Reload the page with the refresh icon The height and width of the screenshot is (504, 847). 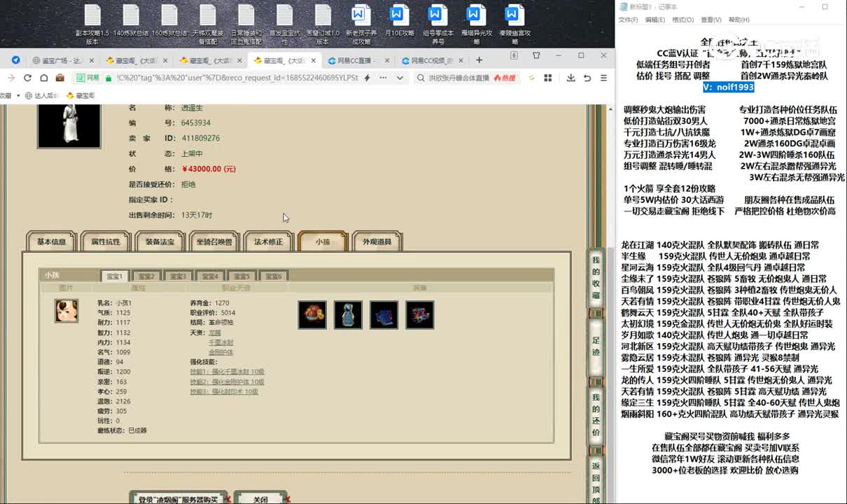tap(27, 78)
